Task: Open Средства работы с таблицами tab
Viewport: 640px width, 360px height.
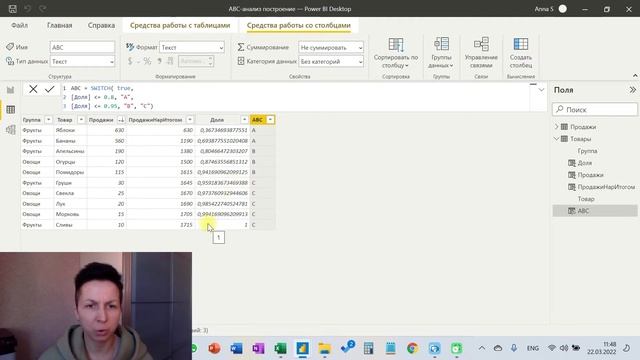Action: (x=180, y=25)
